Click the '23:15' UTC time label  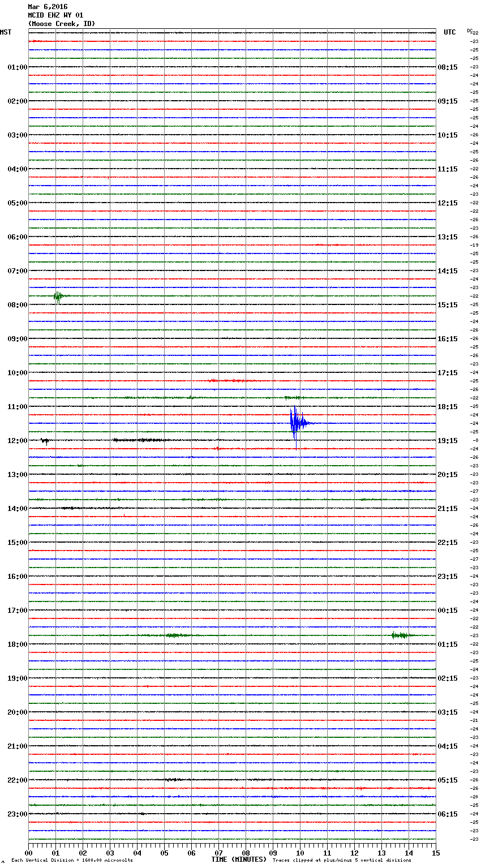pos(448,577)
